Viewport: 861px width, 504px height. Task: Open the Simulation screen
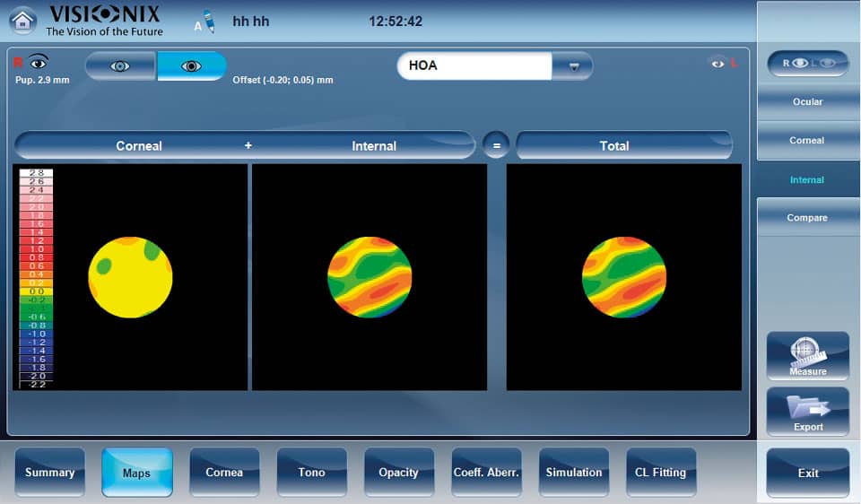[x=574, y=472]
